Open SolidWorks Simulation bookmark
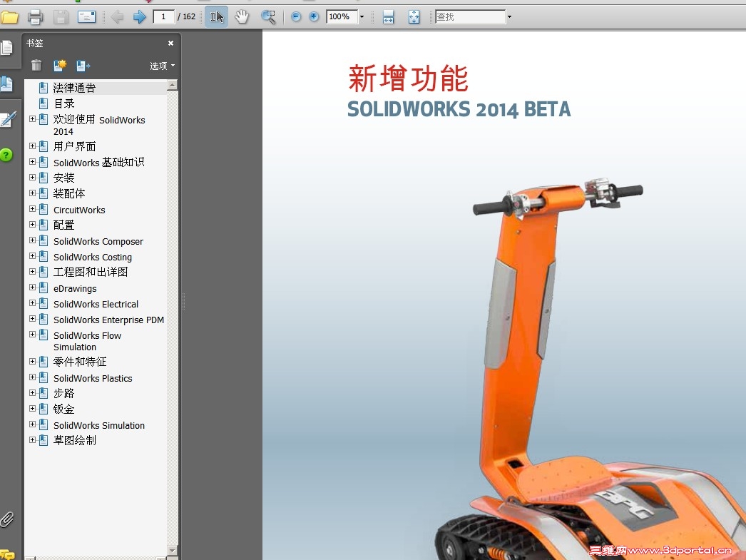The image size is (746, 560). tap(99, 425)
